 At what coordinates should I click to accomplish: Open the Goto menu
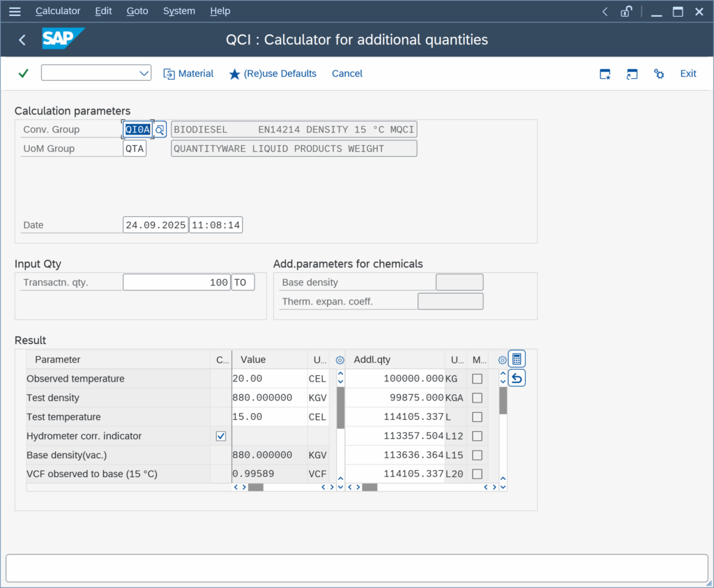click(137, 11)
